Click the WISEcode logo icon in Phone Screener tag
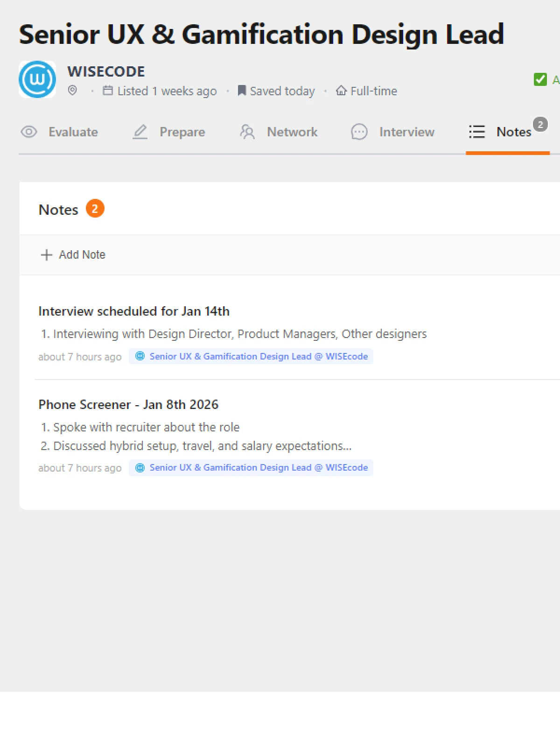The image size is (560, 747). coord(140,468)
